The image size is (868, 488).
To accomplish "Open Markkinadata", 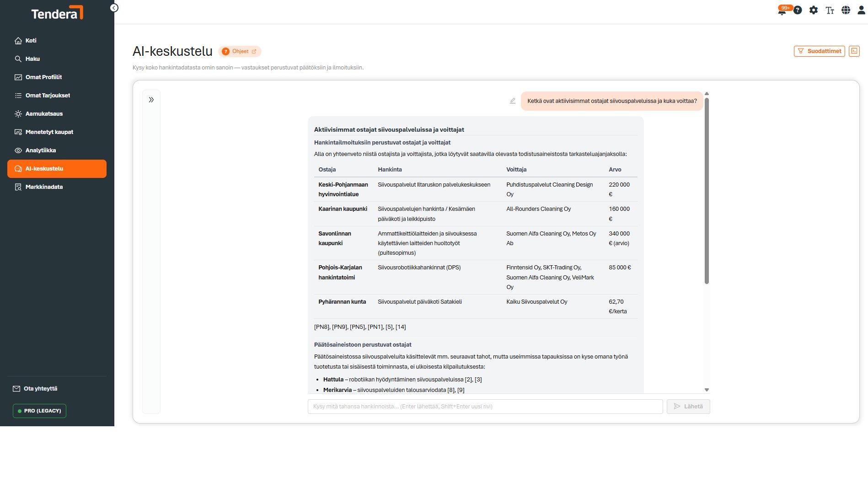I will (x=57, y=187).
